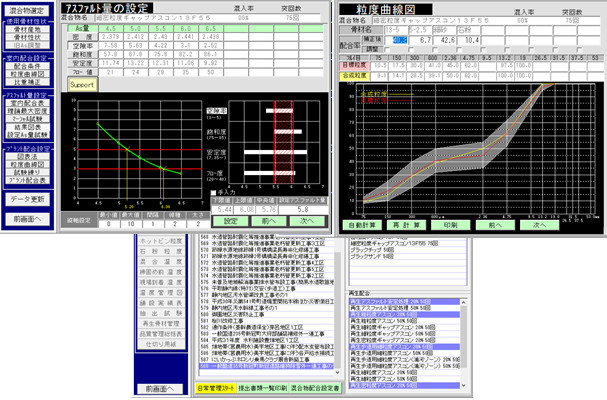Click the 線種 axis field
Image resolution: width=607 pixels, height=400 pixels.
[x=175, y=224]
